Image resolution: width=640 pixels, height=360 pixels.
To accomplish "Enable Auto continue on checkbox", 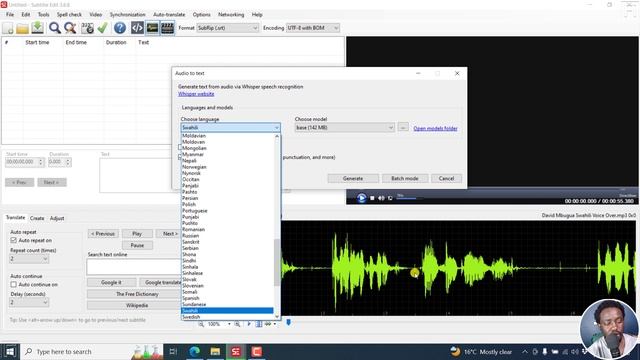I will 13,284.
